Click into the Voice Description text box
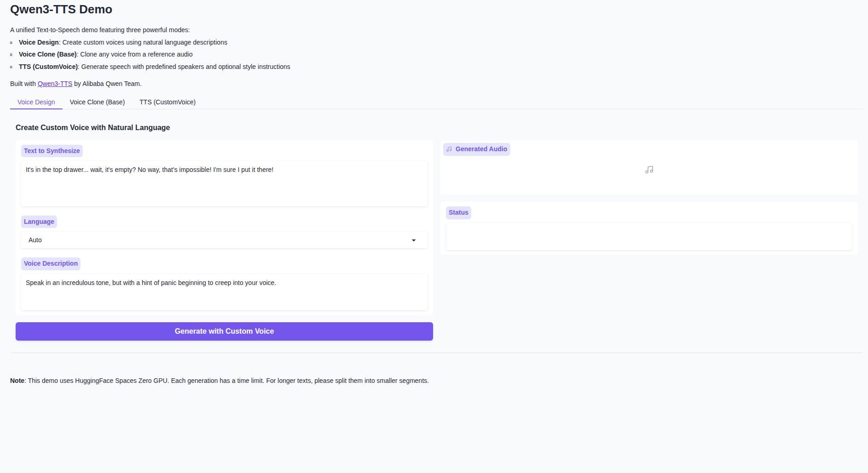 click(224, 292)
